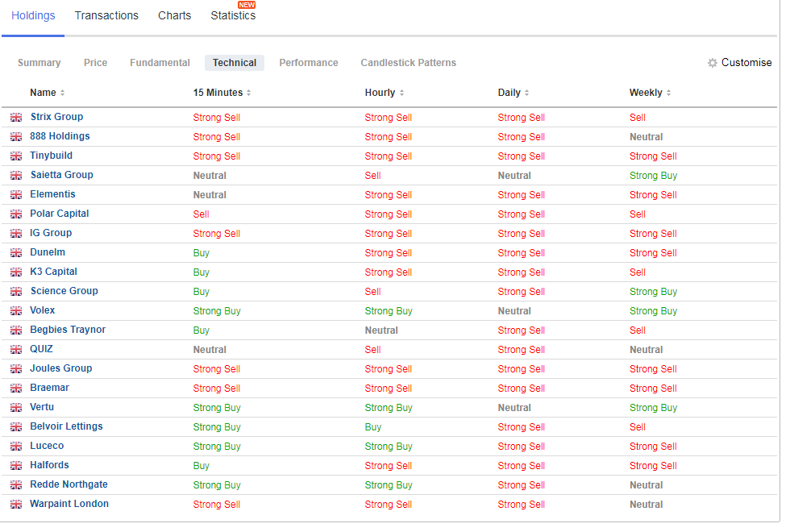Open the Redde Northgate stock link
This screenshot has width=790, height=532.
pos(69,484)
